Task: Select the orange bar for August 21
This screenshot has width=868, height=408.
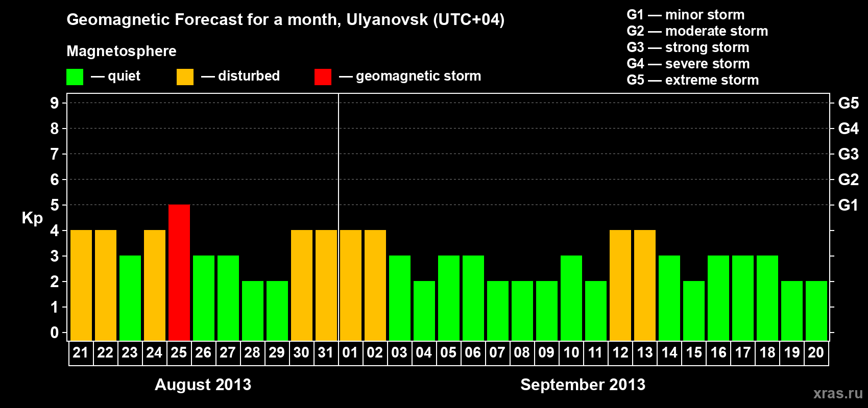Action: click(x=81, y=286)
